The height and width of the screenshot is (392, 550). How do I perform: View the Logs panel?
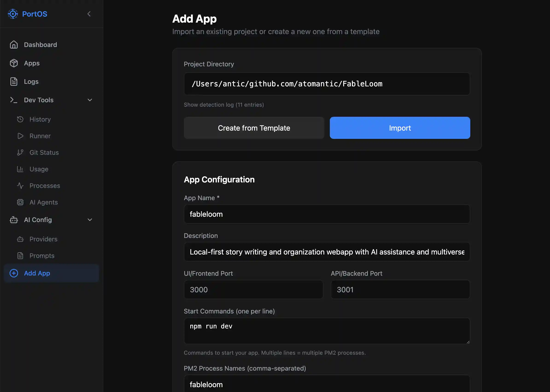point(31,82)
